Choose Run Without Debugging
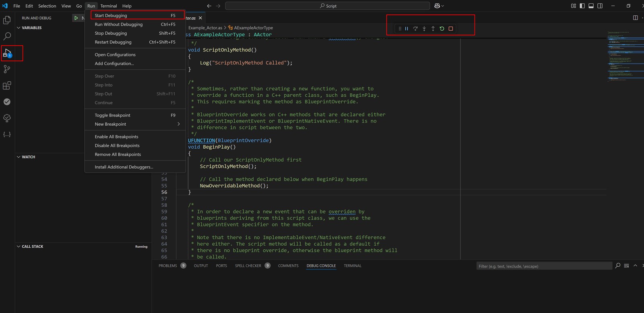The width and height of the screenshot is (644, 313). tap(135, 24)
